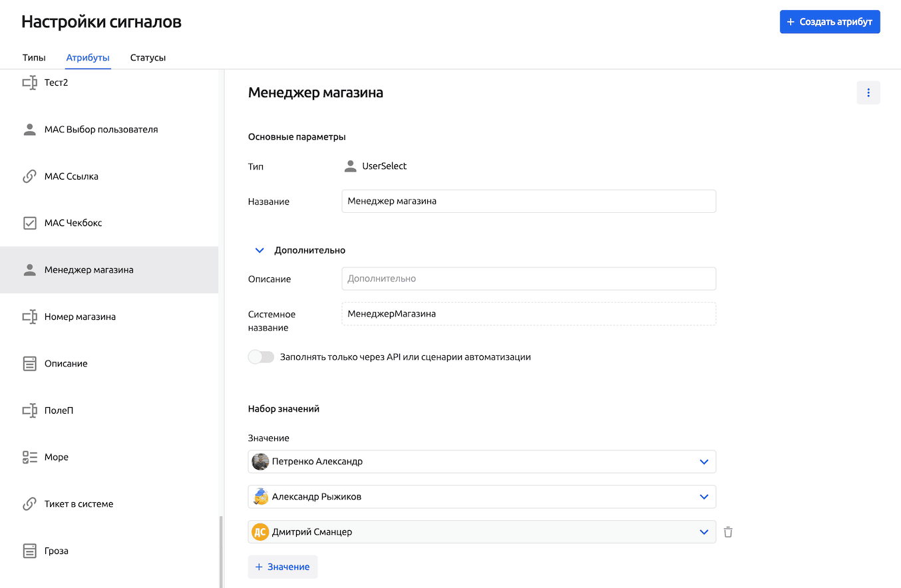The image size is (901, 588).
Task: Open the three-dot options menu
Action: [x=868, y=93]
